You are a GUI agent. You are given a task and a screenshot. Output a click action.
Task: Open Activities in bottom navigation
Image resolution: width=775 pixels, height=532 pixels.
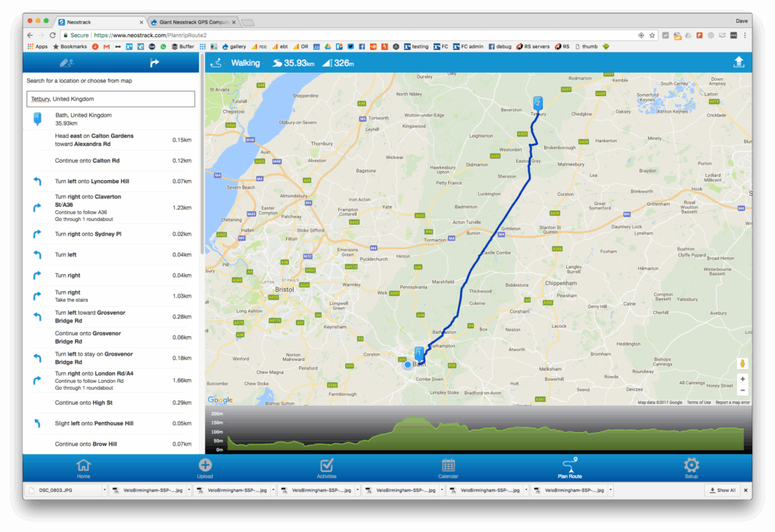coord(327,468)
